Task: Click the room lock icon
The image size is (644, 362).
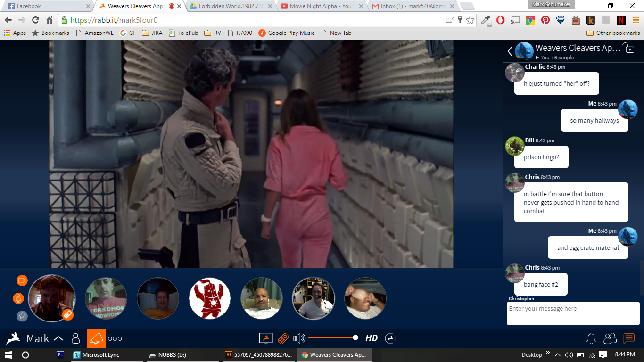Action: [628, 48]
